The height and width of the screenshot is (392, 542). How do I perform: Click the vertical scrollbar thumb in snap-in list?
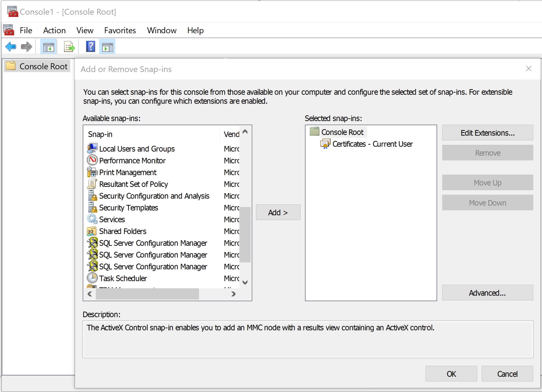coord(245,234)
